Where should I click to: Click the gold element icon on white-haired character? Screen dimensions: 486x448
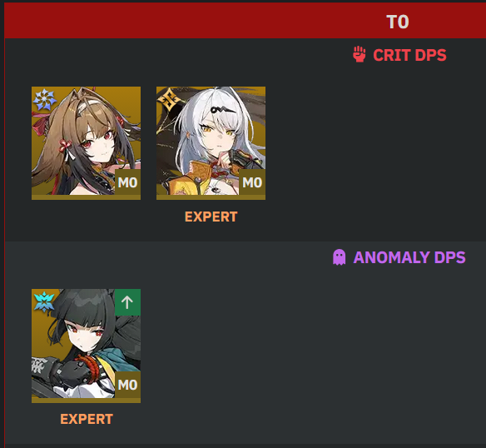coord(169,99)
